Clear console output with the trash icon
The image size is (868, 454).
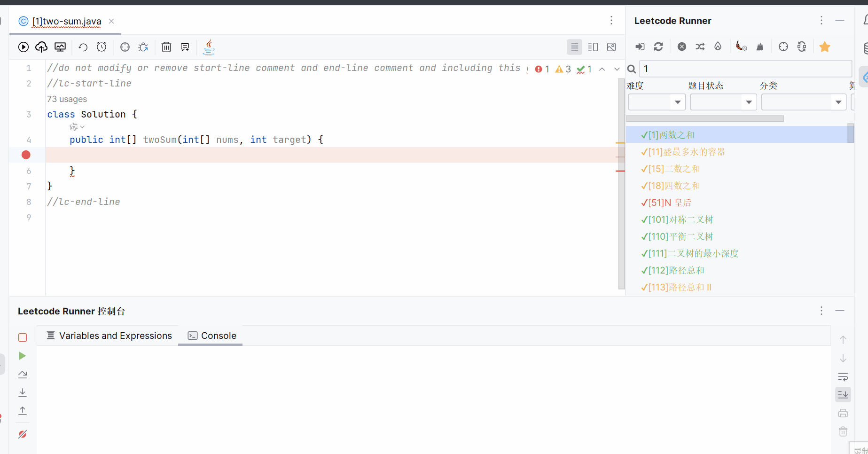(x=843, y=431)
